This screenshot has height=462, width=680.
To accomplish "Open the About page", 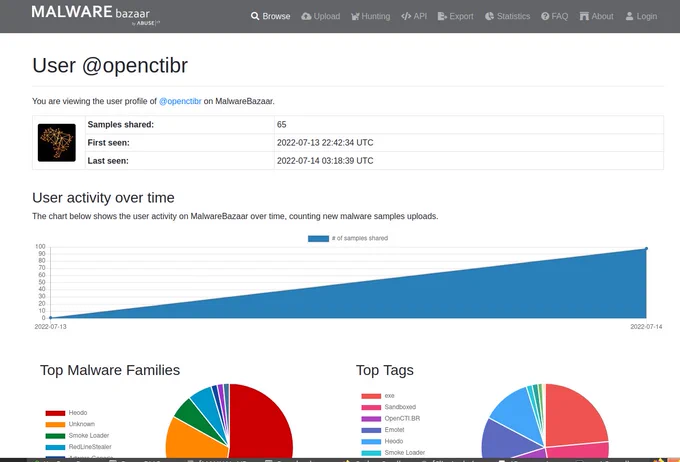I will click(x=596, y=16).
